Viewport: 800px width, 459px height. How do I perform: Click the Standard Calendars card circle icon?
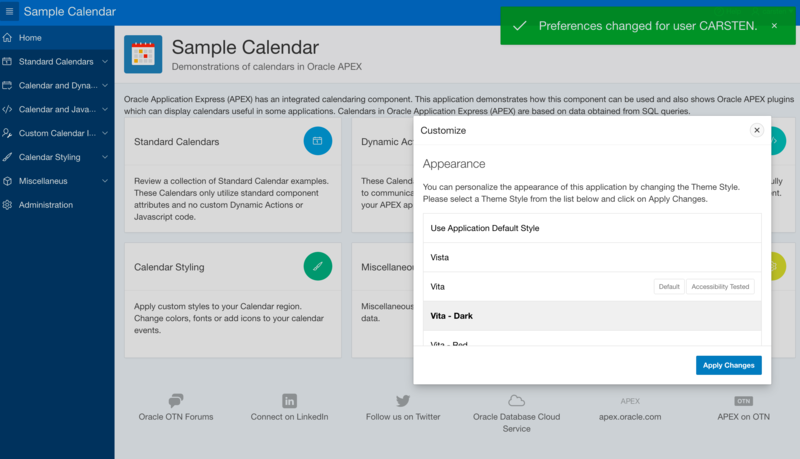(x=317, y=141)
